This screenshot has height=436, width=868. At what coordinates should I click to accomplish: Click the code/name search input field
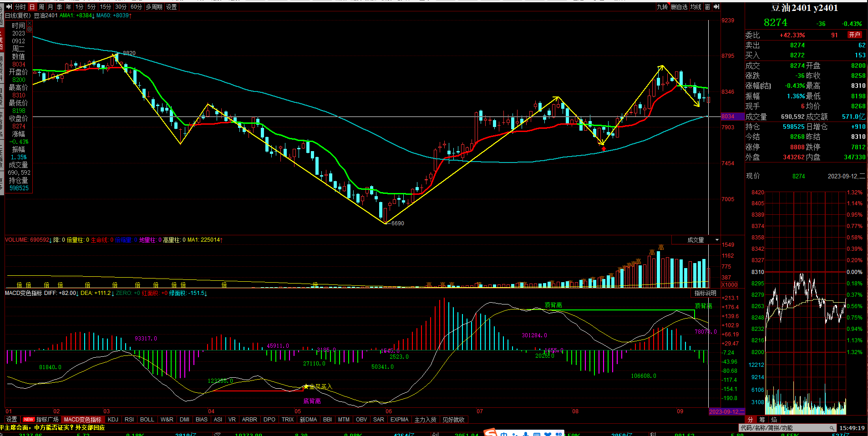point(783,428)
